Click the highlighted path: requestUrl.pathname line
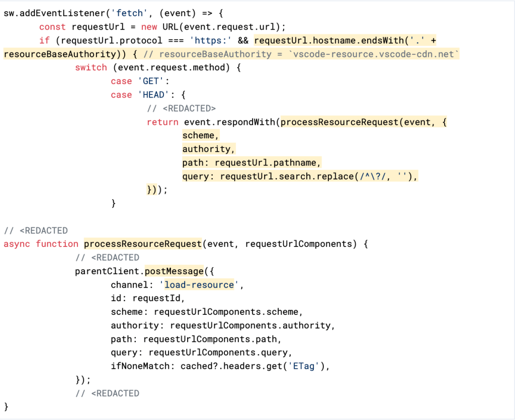The image size is (515, 420). click(x=251, y=162)
